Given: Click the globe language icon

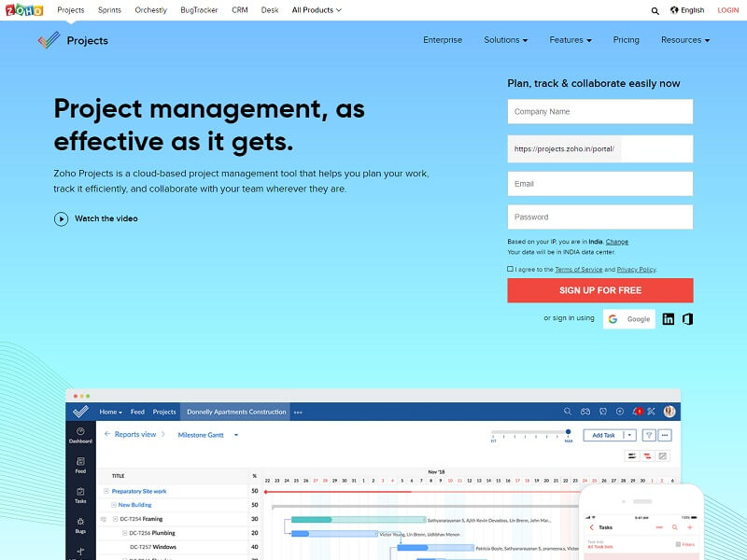Looking at the screenshot, I should click(674, 10).
